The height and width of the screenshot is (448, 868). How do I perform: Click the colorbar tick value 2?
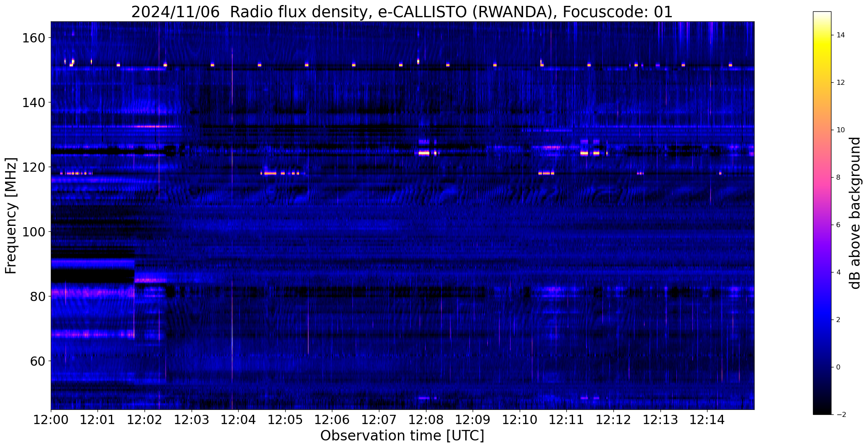(839, 320)
